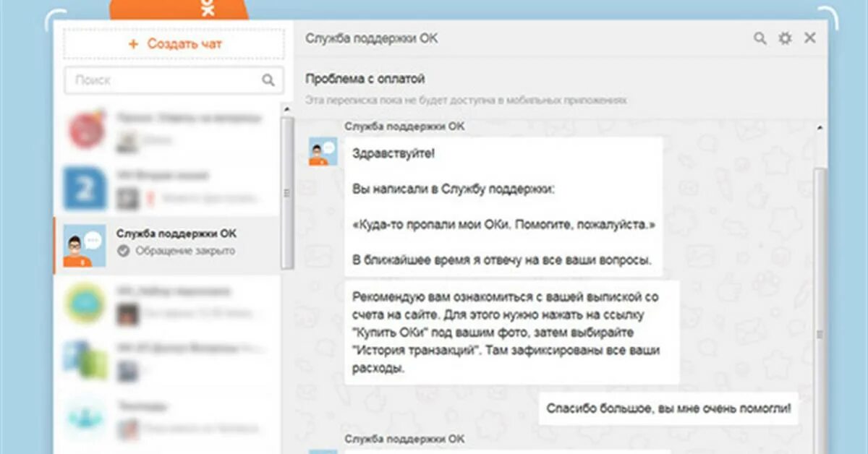Click the conversation scroll-up arrow
The height and width of the screenshot is (454, 868).
820,128
